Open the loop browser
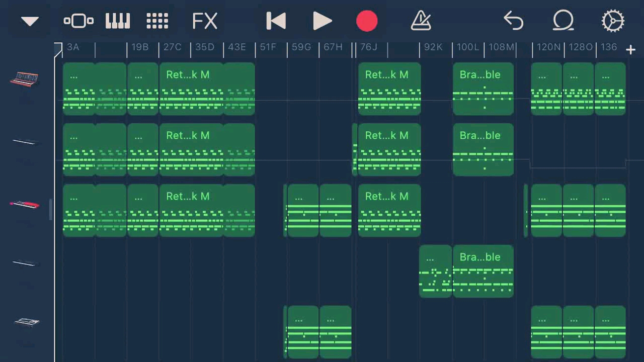The height and width of the screenshot is (362, 644). click(x=563, y=21)
